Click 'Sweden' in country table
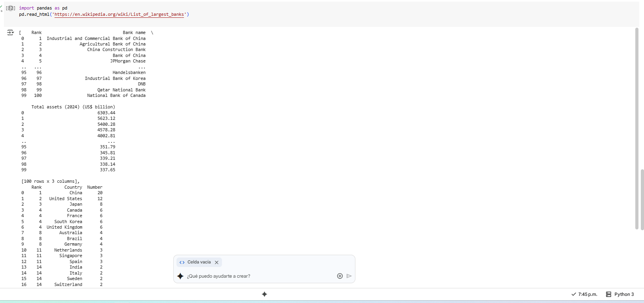644x303 pixels. tap(74, 278)
